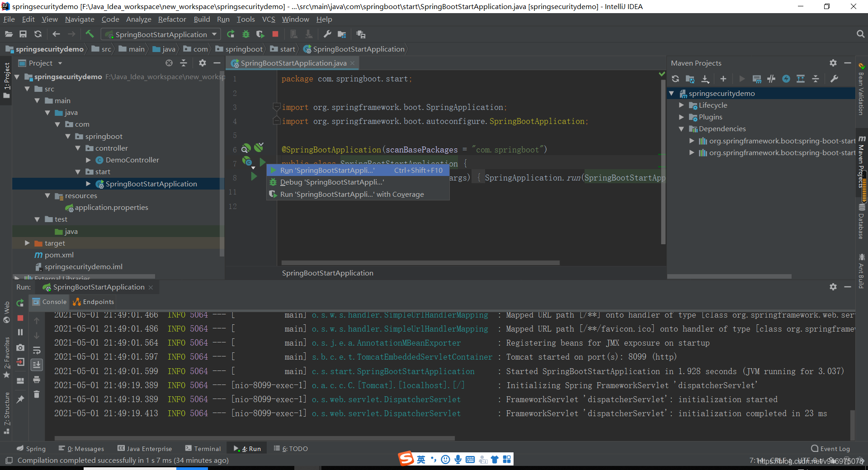Open the Terminal tool window
Image resolution: width=868 pixels, height=470 pixels.
[203, 448]
